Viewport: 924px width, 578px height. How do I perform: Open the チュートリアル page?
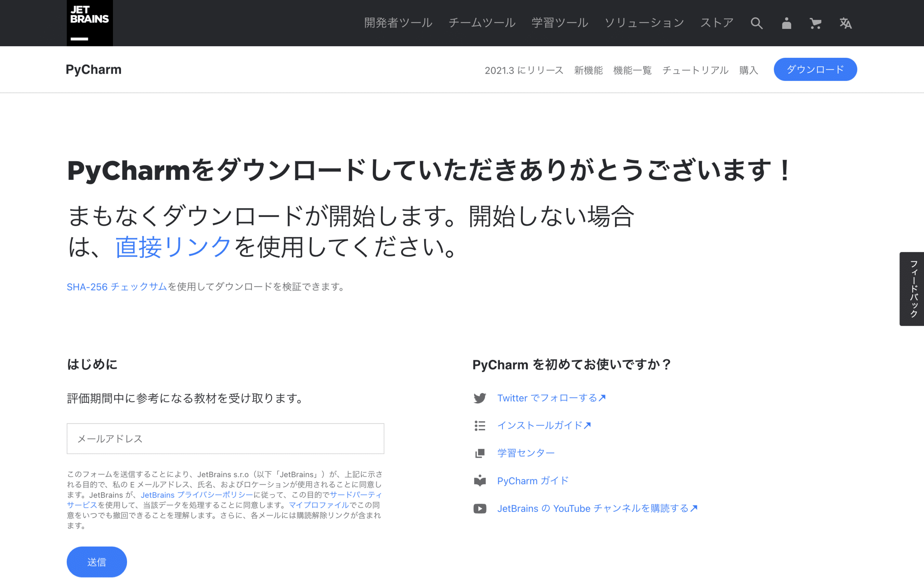(695, 70)
